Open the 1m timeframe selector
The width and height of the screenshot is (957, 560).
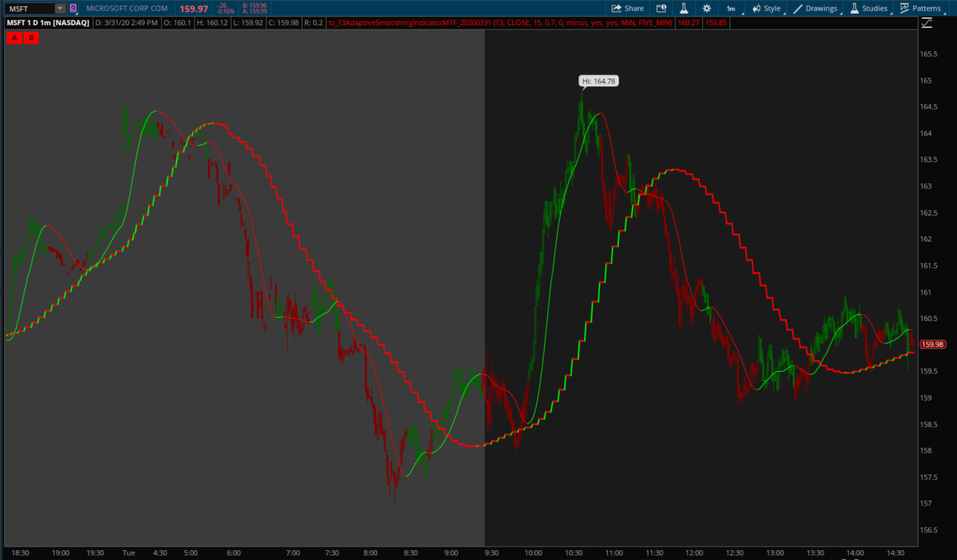coord(731,9)
